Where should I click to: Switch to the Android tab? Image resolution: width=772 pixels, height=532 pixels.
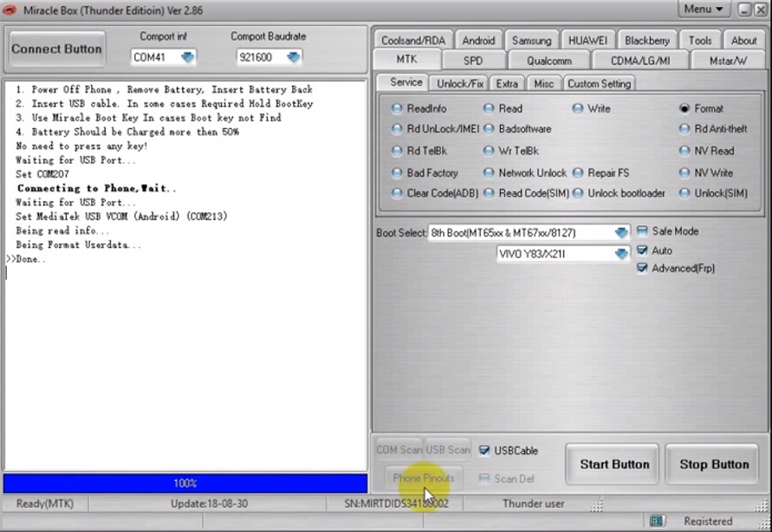click(478, 41)
